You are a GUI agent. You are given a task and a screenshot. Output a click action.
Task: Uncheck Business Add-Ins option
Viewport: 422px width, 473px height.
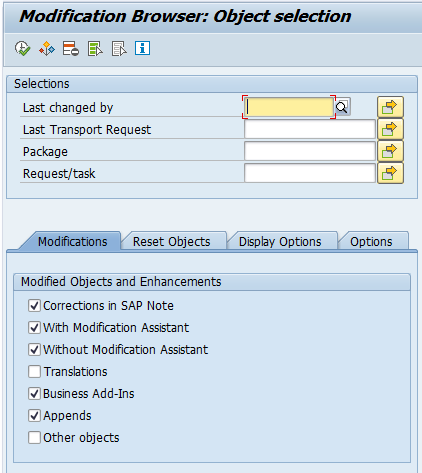click(34, 393)
